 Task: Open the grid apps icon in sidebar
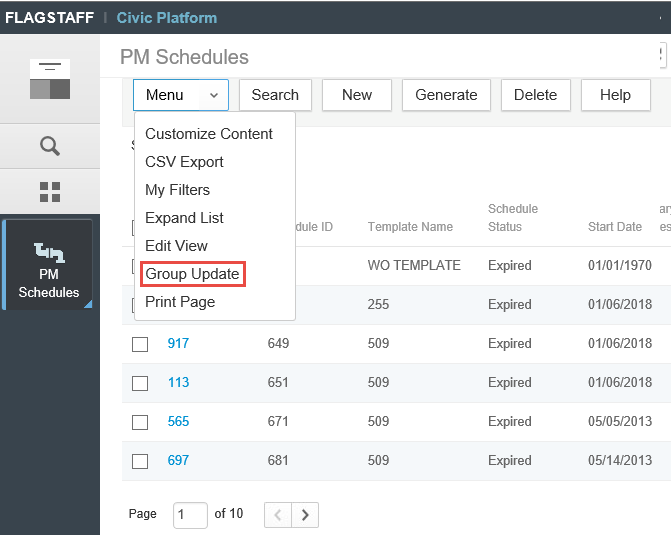[50, 192]
